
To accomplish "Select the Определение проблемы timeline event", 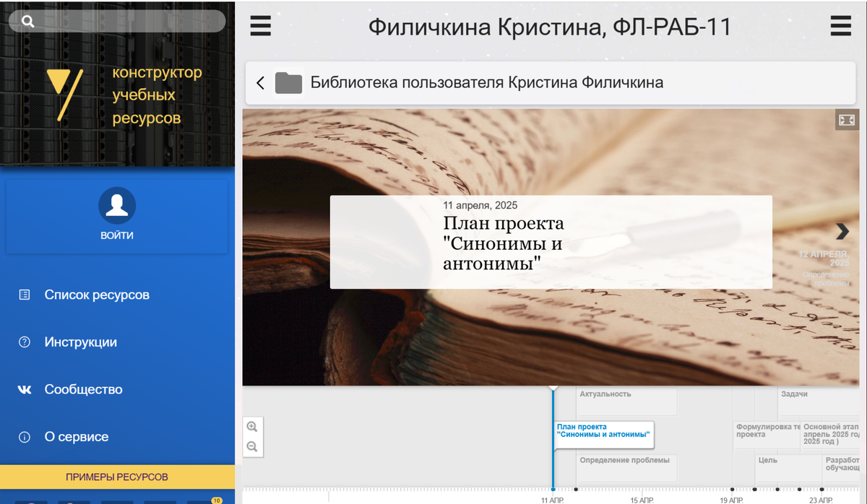I will (627, 467).
